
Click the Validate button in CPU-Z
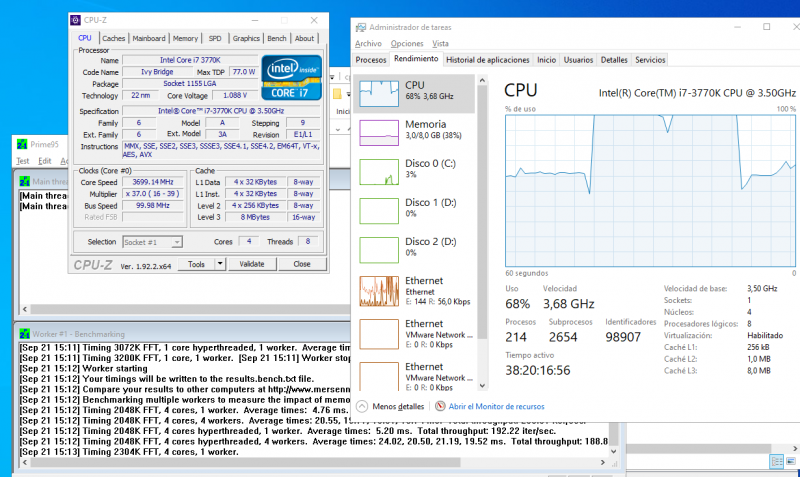pyautogui.click(x=252, y=264)
